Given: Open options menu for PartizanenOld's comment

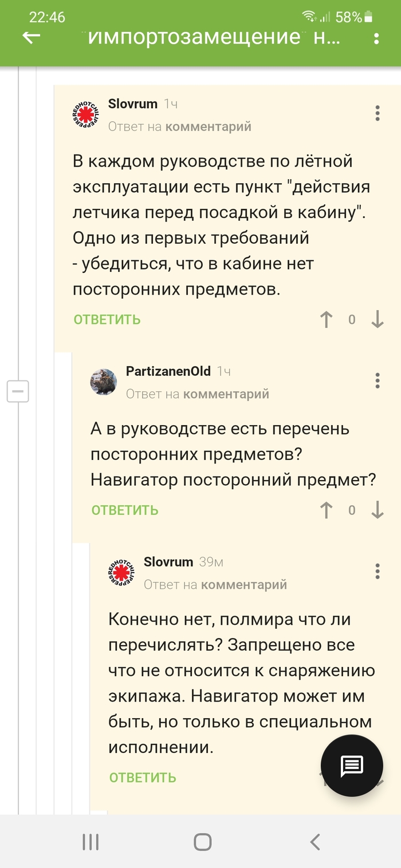Looking at the screenshot, I should click(378, 381).
